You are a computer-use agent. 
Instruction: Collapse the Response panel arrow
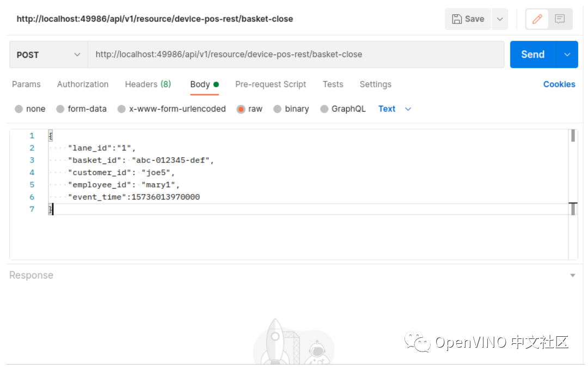pos(573,276)
